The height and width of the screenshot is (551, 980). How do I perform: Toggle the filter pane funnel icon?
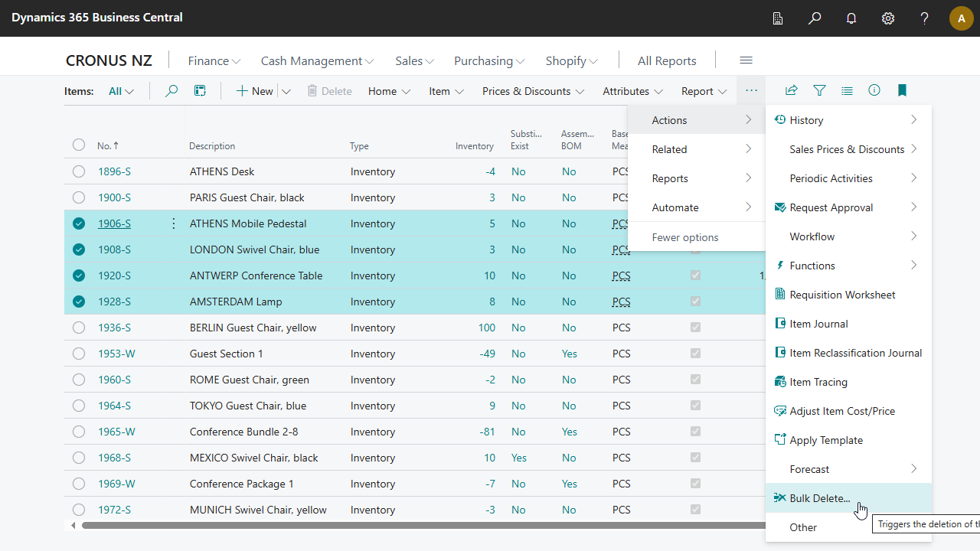pos(819,90)
